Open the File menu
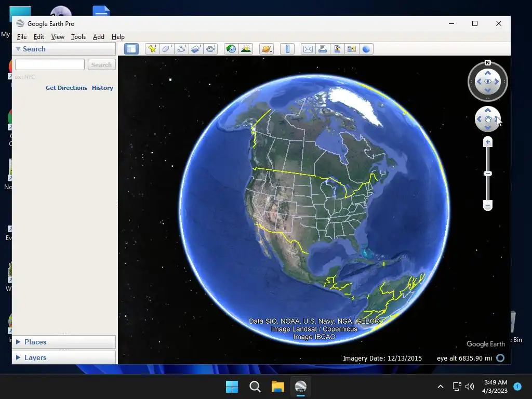 coord(22,37)
